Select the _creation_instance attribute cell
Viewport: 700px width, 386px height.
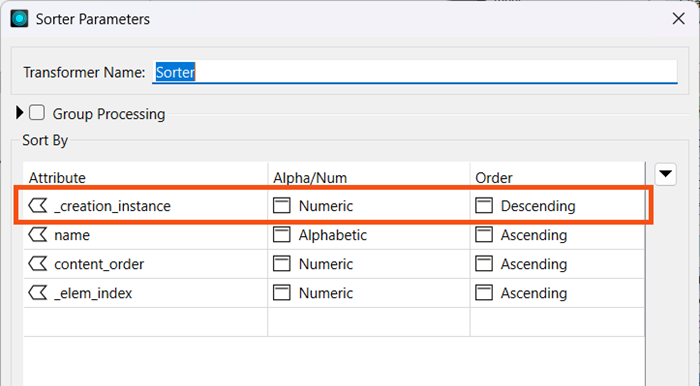(x=146, y=206)
